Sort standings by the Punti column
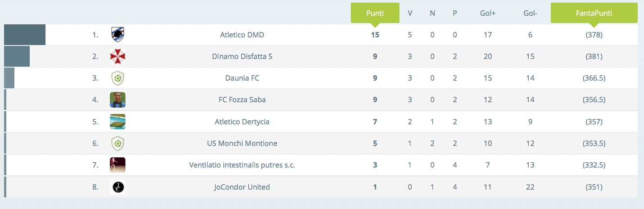The image size is (644, 209). pyautogui.click(x=375, y=13)
